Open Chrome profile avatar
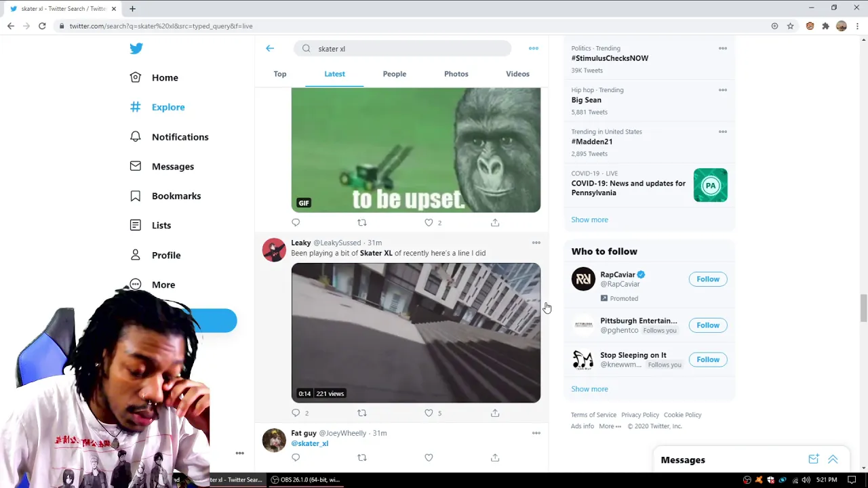The image size is (868, 488). point(842,26)
